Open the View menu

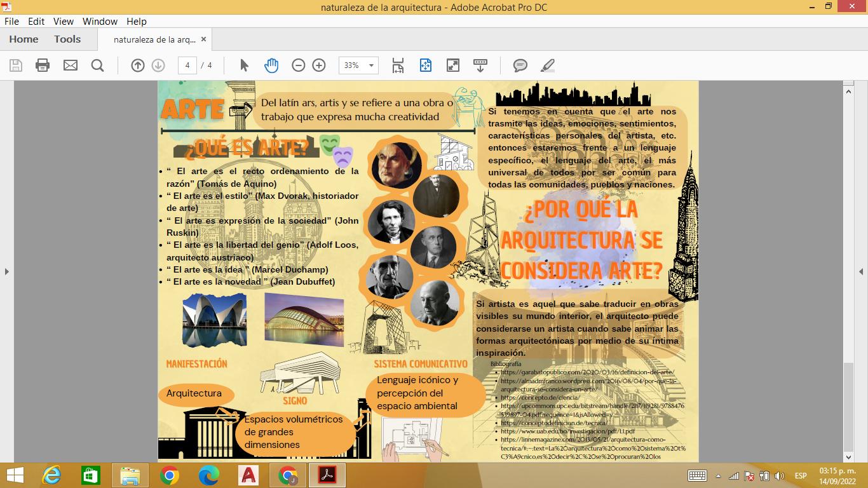[64, 21]
